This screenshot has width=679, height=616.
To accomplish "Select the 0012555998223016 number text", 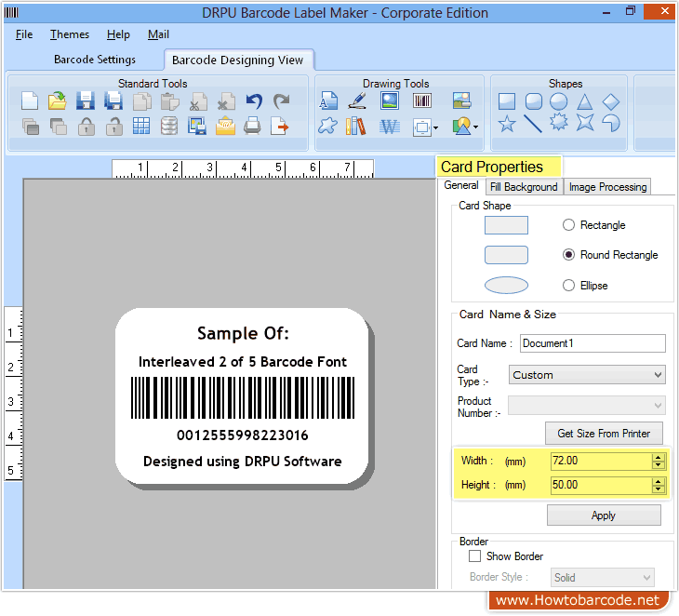I will (243, 435).
